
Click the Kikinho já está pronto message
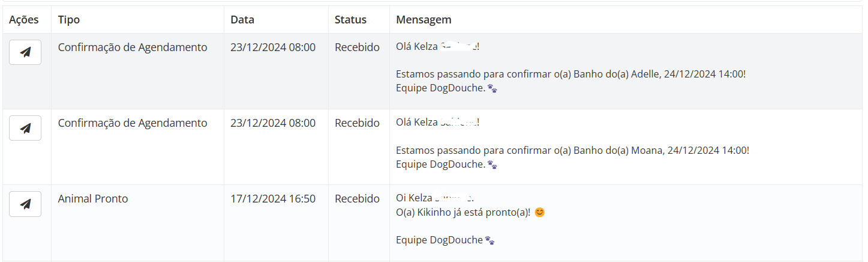[x=464, y=213]
